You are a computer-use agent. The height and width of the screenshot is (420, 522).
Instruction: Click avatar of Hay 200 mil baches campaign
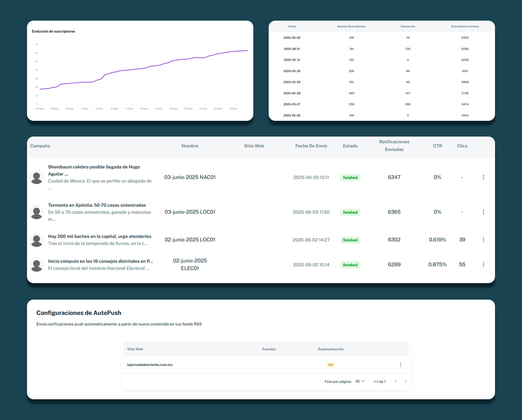[37, 240]
